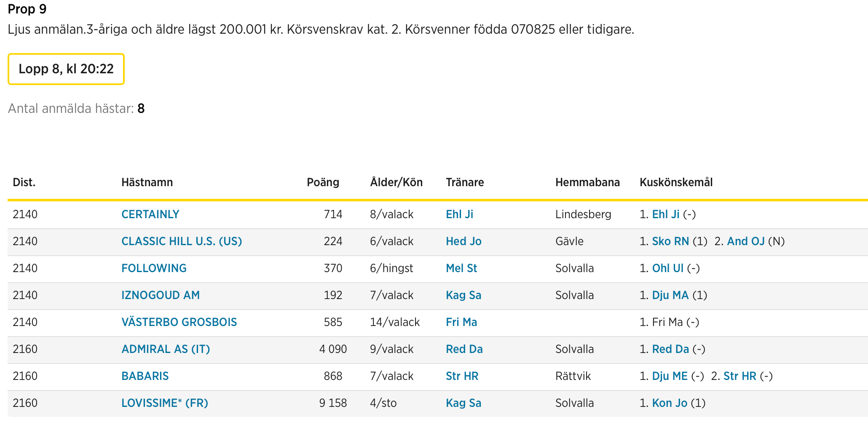The height and width of the screenshot is (433, 868).
Task: Click driver Sko RN link
Action: pos(670,241)
